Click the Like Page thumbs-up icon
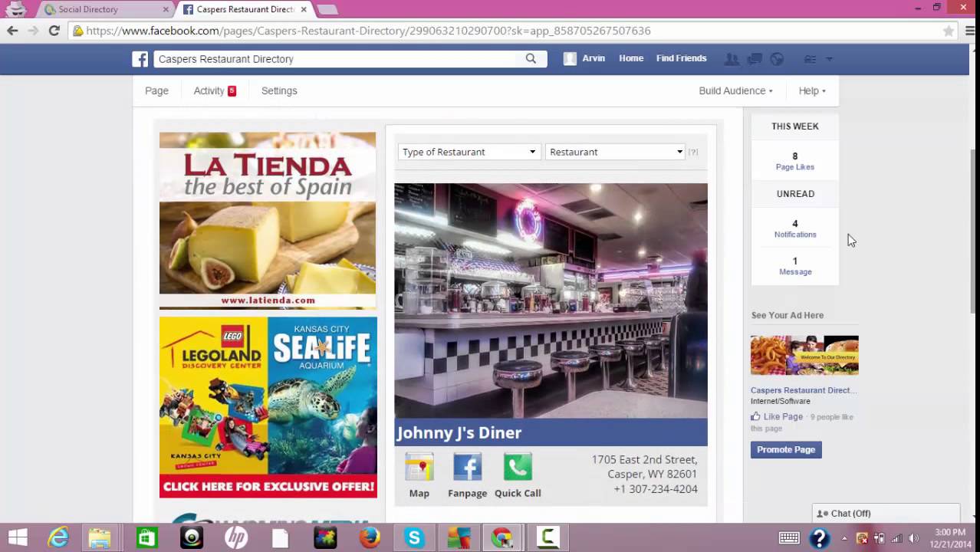The width and height of the screenshot is (980, 552). [x=755, y=416]
